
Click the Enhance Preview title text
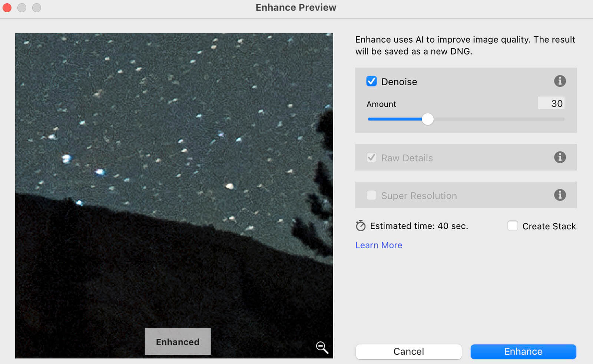pyautogui.click(x=296, y=7)
